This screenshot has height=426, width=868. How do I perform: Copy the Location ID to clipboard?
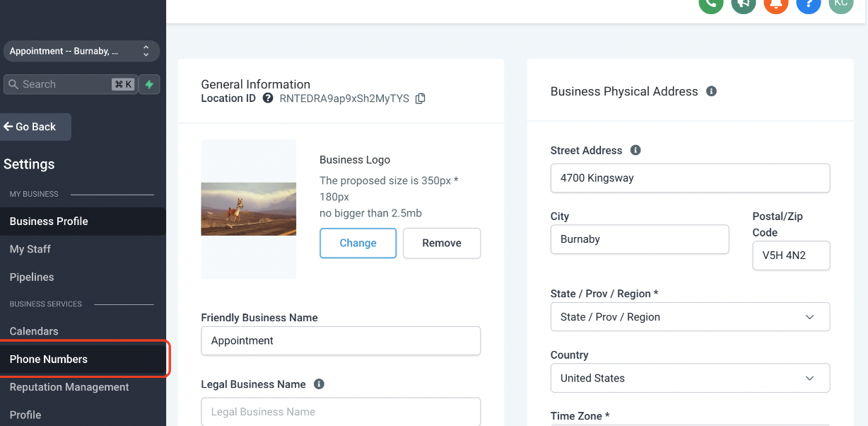pos(421,98)
